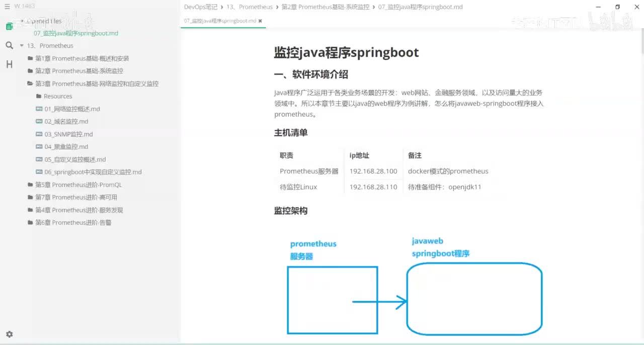Click the word count W 1463
The image size is (644, 345).
pyautogui.click(x=25, y=6)
